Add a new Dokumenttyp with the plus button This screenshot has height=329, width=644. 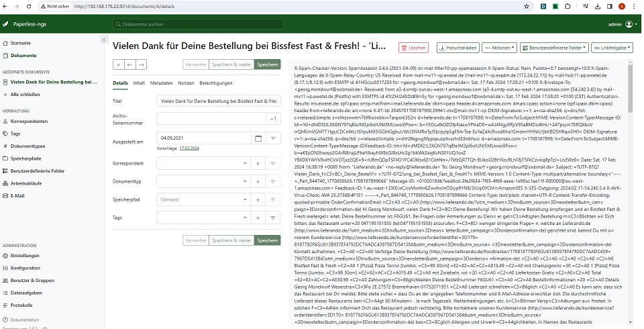258,182
